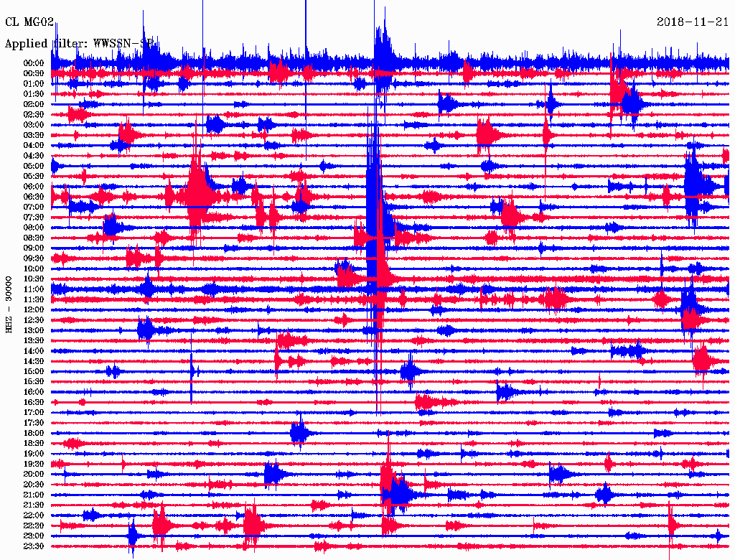Select the 02:30 time label
The width and height of the screenshot is (735, 560).
pyautogui.click(x=34, y=115)
